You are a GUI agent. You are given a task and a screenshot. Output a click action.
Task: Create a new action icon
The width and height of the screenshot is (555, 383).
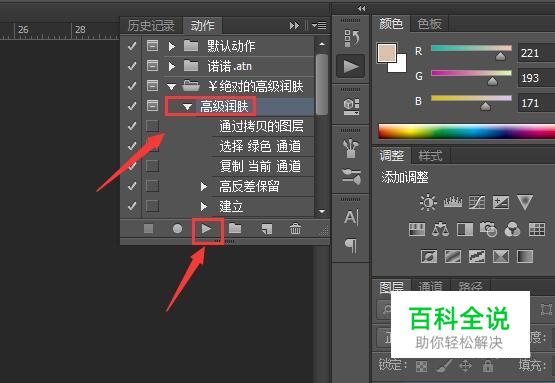coord(267,229)
